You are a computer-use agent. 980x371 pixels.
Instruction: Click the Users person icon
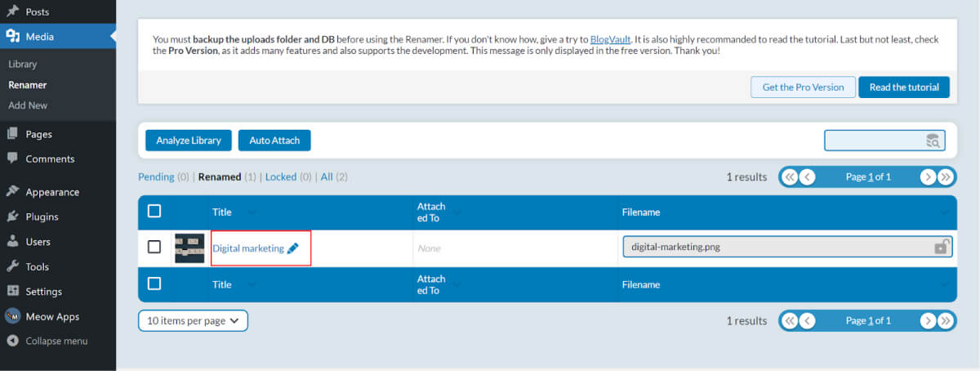[12, 242]
